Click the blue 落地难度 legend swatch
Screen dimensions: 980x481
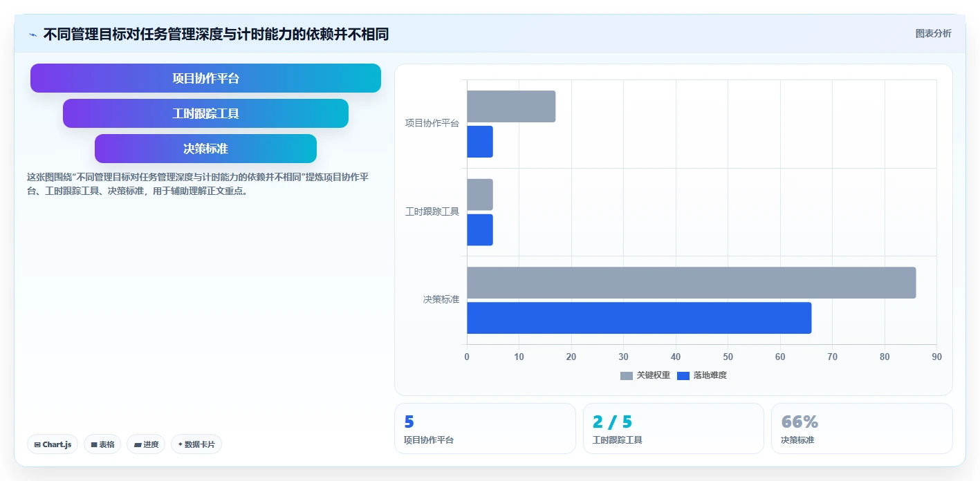683,375
